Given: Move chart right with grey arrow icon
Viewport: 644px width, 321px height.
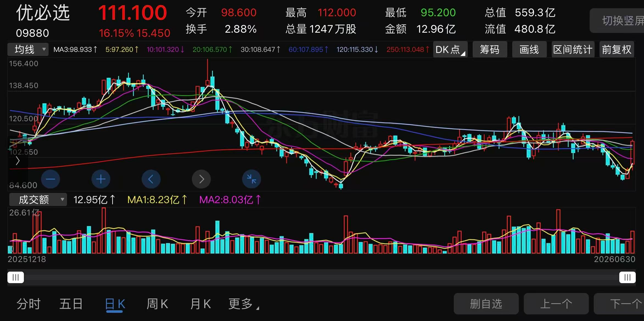Looking at the screenshot, I should 201,179.
